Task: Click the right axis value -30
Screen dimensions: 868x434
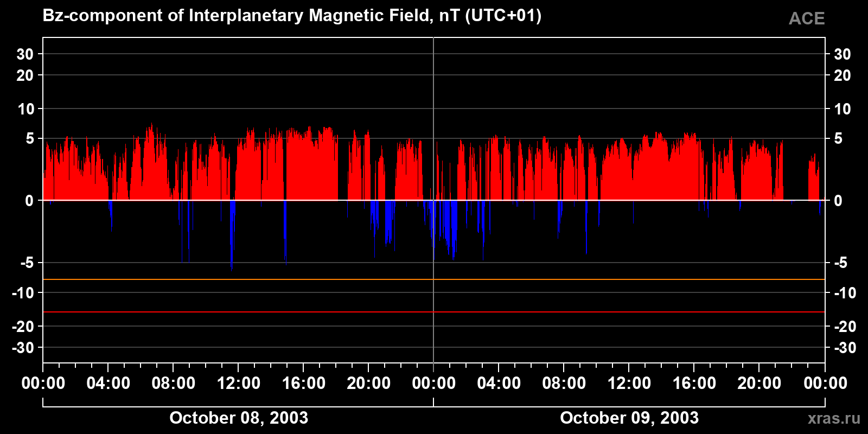Action: tap(845, 348)
